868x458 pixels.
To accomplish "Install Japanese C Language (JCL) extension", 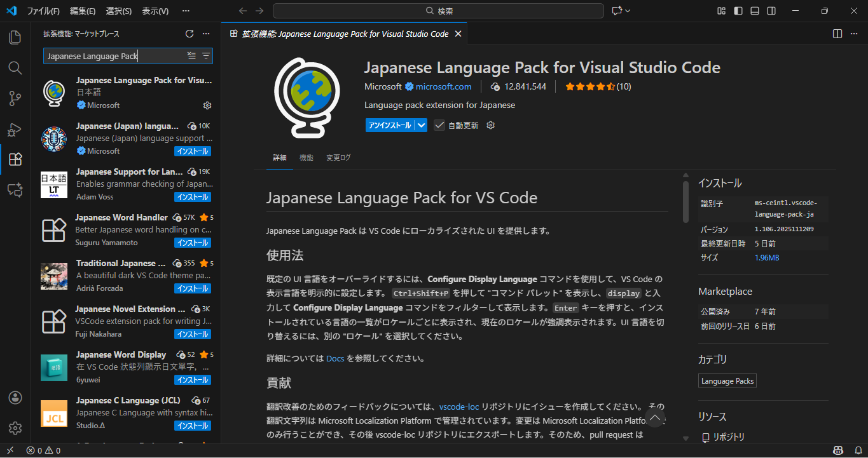I will [192, 426].
